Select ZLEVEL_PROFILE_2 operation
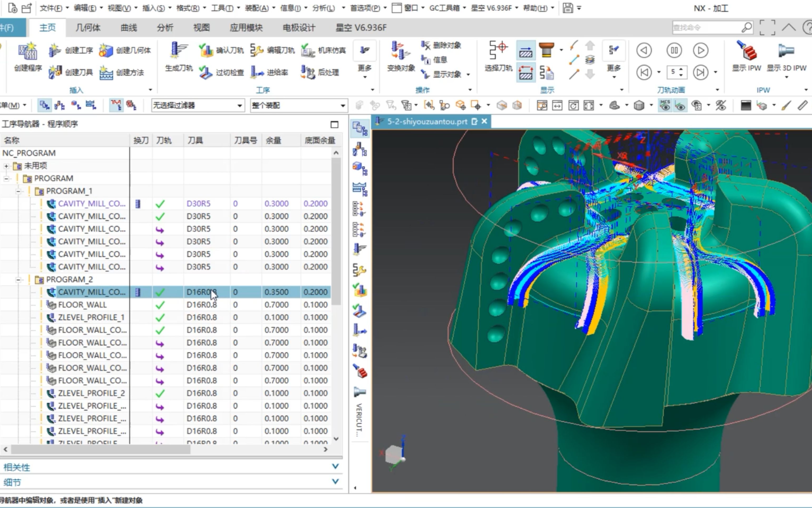 166,394
